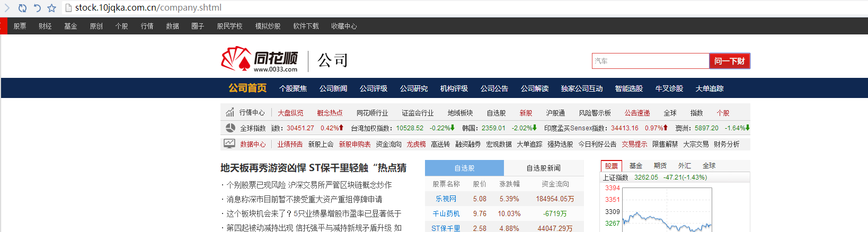Open 股票 in the top black menu
The image size is (868, 232).
click(20, 26)
